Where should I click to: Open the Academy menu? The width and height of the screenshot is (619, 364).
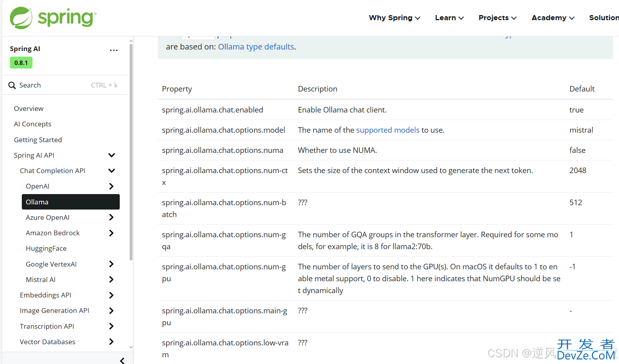tap(553, 18)
